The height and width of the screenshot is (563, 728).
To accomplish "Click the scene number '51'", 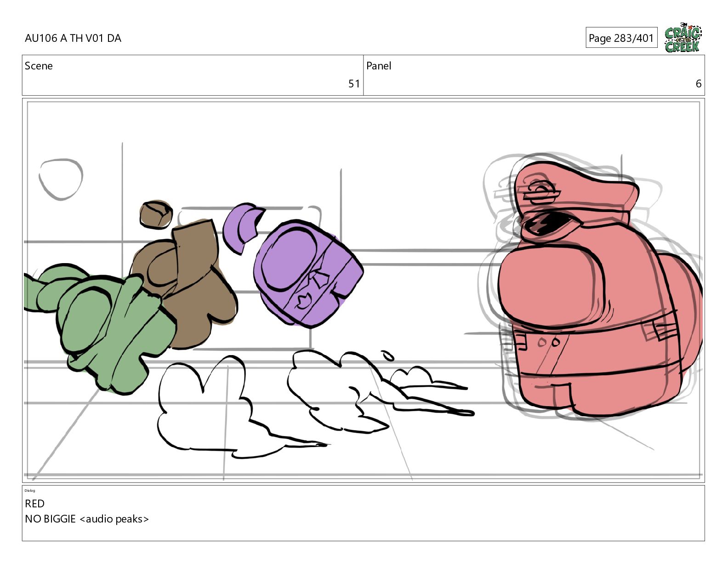I will pos(354,84).
